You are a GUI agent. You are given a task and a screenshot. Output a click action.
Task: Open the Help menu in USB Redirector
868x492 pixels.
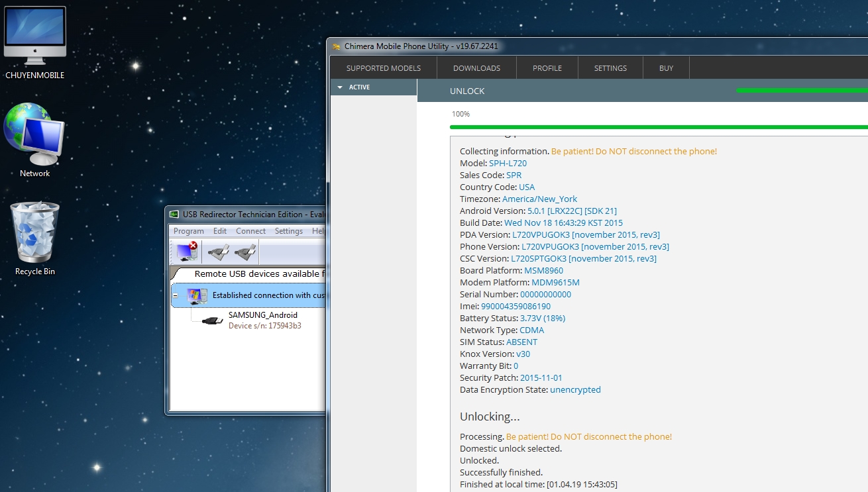click(x=318, y=231)
